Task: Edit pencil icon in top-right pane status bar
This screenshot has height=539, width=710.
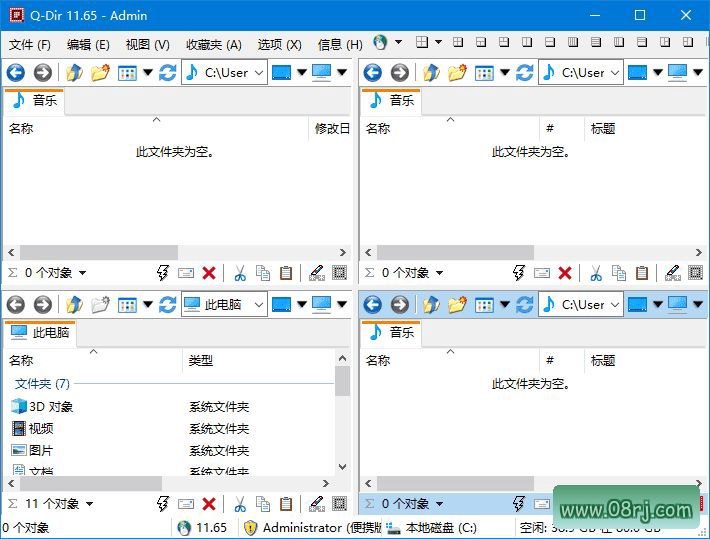Action: click(672, 273)
